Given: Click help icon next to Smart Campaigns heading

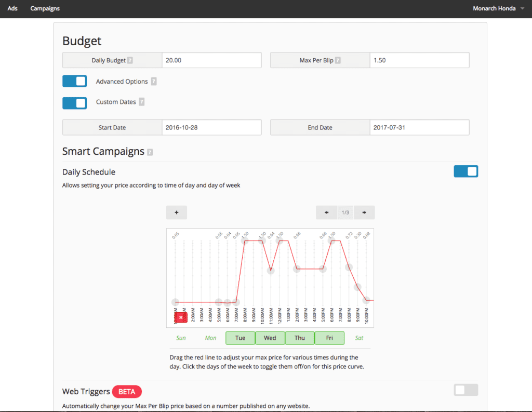Looking at the screenshot, I should click(150, 152).
